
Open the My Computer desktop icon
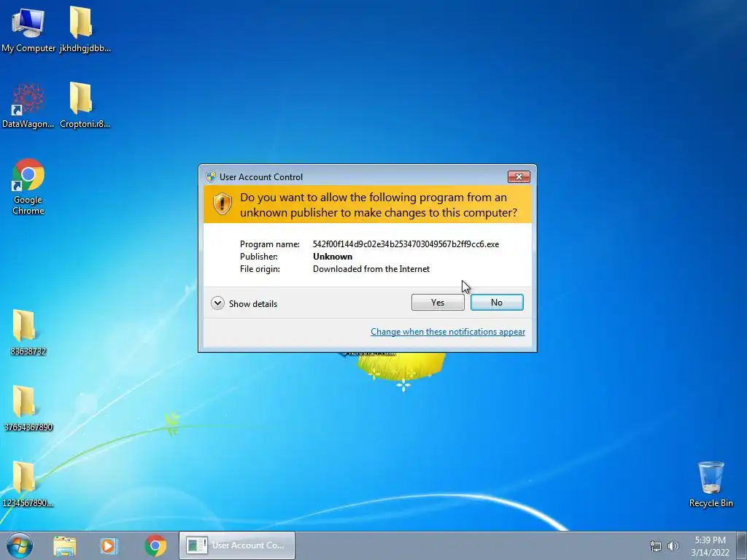(x=28, y=29)
